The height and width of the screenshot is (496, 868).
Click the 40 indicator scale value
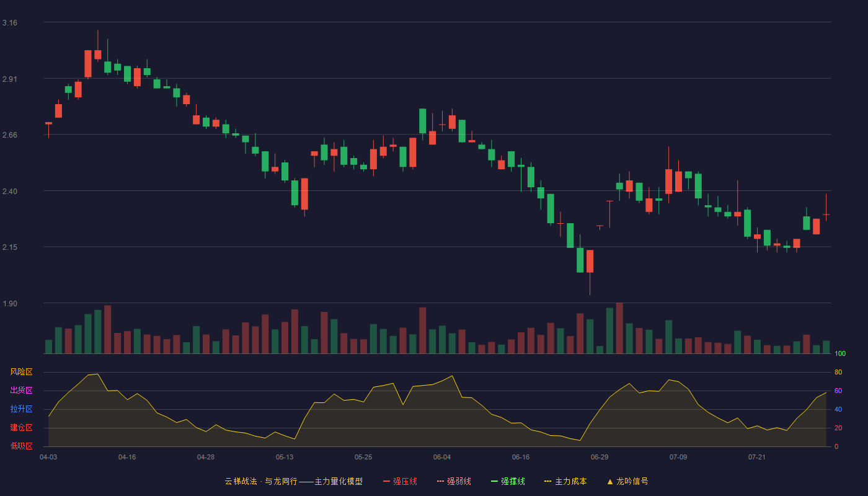(x=838, y=409)
